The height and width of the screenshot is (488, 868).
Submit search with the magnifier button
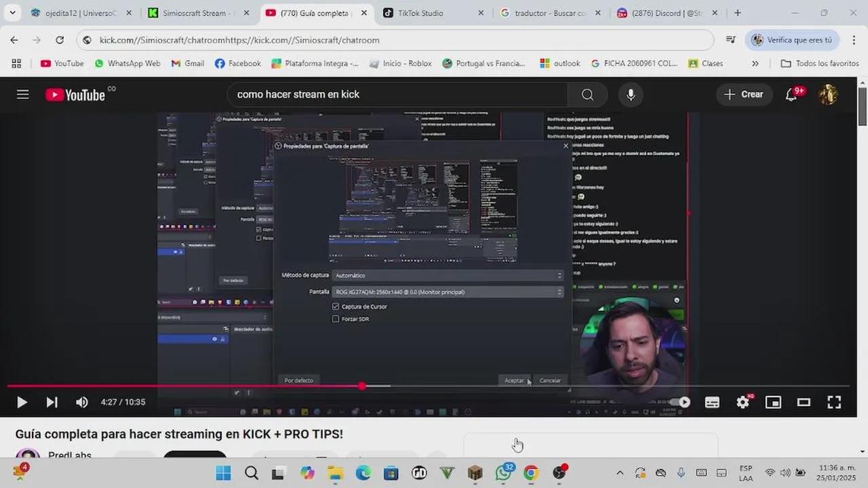click(587, 94)
